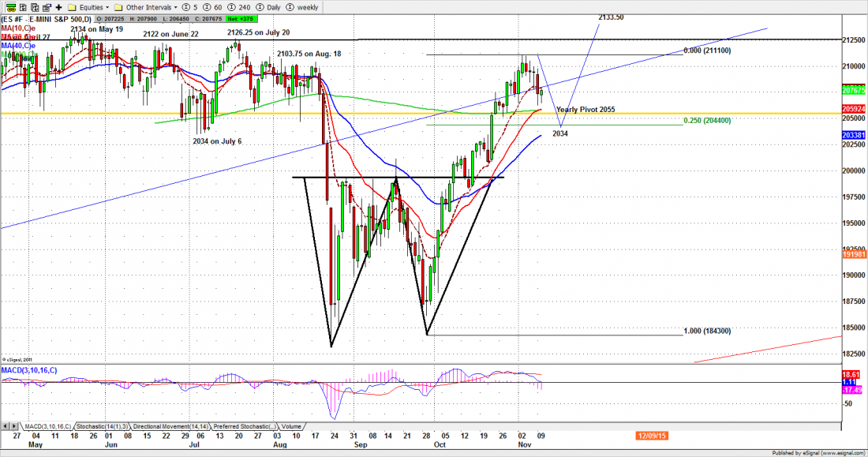
Task: Click the left tab scroll arrow
Action: pos(4,425)
